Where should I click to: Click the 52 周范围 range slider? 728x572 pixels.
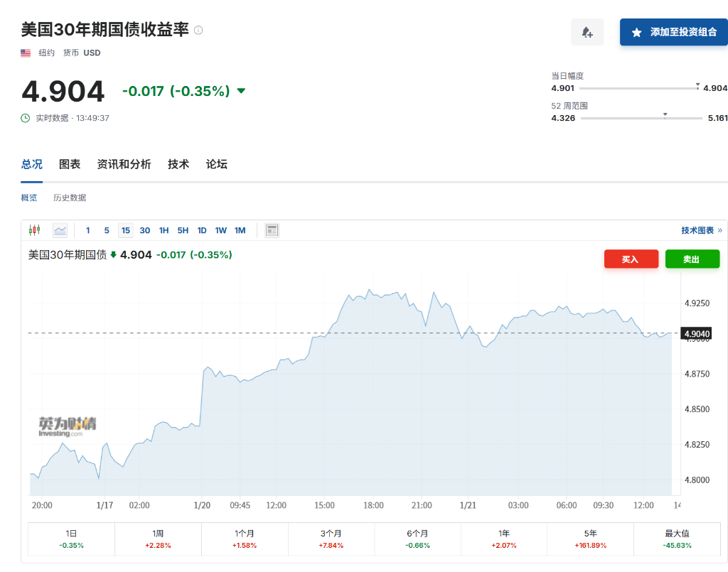[641, 118]
